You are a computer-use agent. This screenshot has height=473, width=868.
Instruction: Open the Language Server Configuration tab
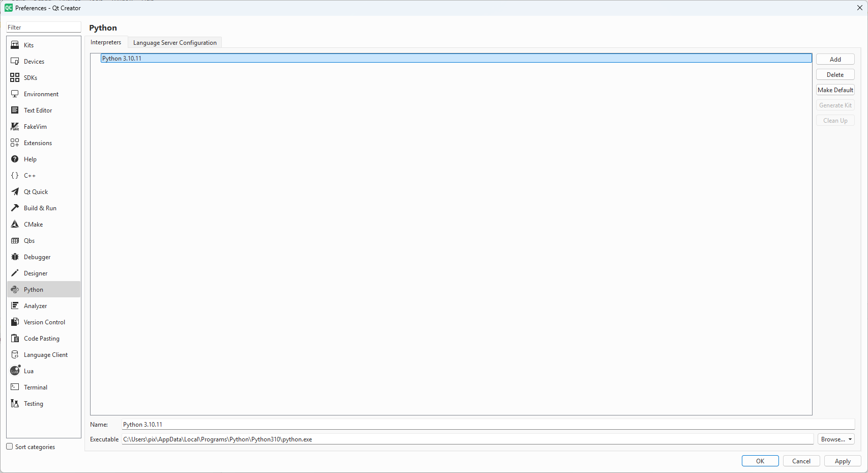(x=175, y=43)
